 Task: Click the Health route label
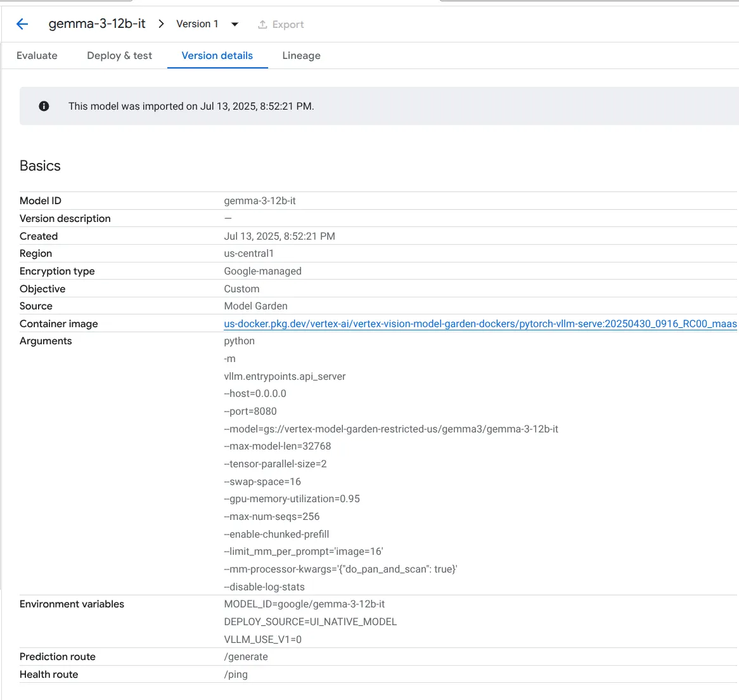[49, 675]
